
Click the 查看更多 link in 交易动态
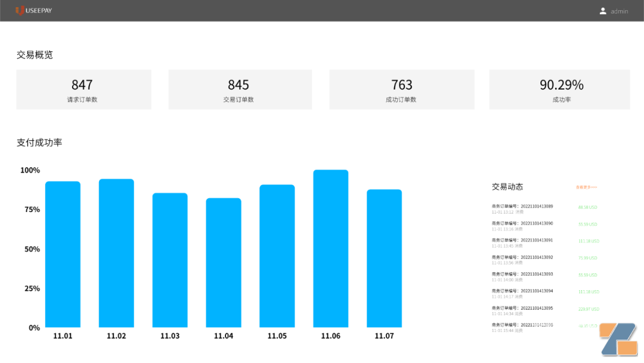[x=586, y=187]
